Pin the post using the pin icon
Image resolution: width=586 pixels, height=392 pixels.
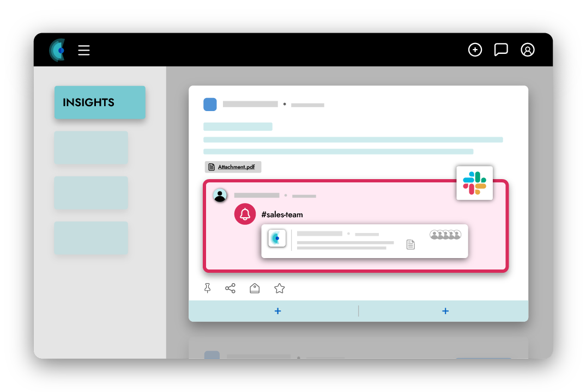tap(207, 288)
